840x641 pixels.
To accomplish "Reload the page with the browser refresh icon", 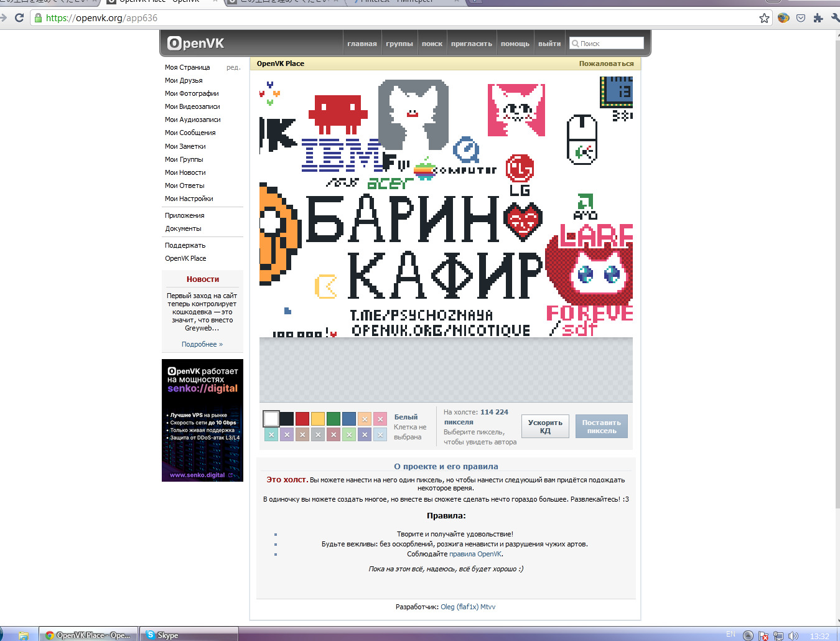I will pyautogui.click(x=19, y=17).
